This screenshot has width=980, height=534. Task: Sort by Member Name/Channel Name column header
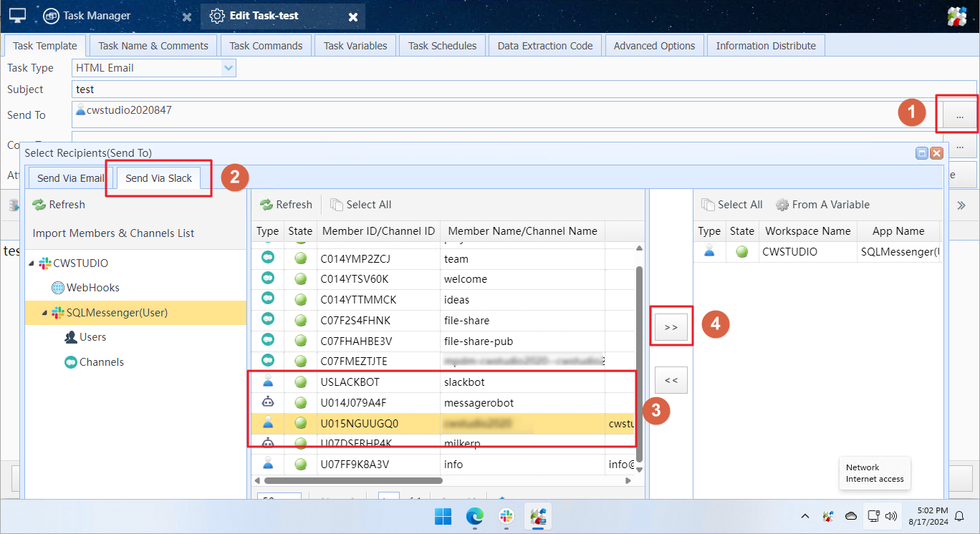pyautogui.click(x=522, y=231)
